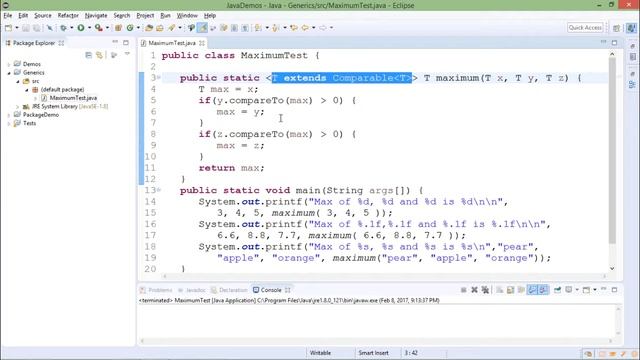Switch to the Javadoc tab
The height and width of the screenshot is (360, 640).
(x=191, y=290)
